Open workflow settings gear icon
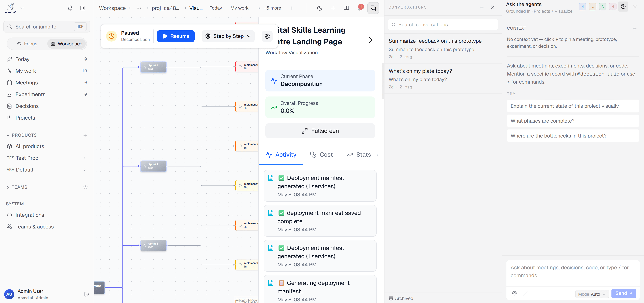Image resolution: width=644 pixels, height=303 pixels. 267,36
